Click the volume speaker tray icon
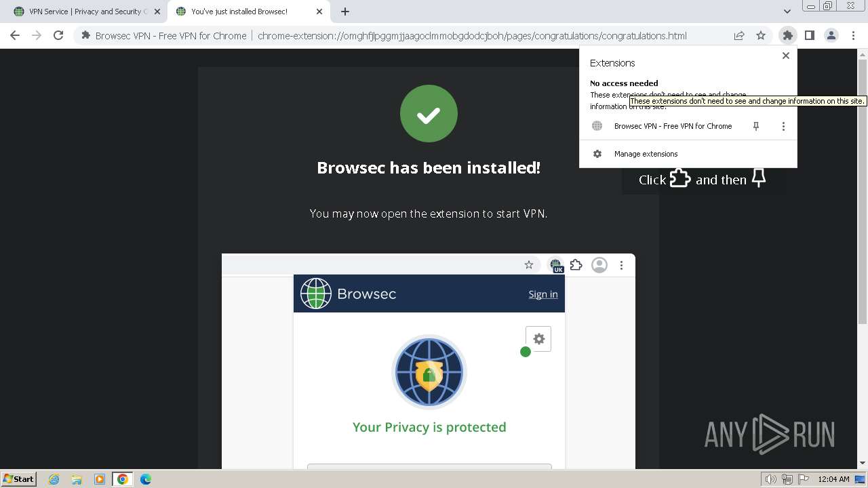The height and width of the screenshot is (488, 868). [x=771, y=479]
